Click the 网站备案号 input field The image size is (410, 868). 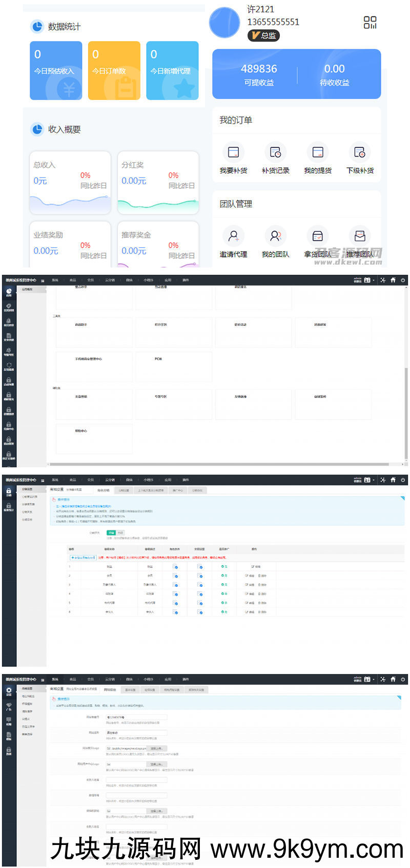click(x=136, y=717)
